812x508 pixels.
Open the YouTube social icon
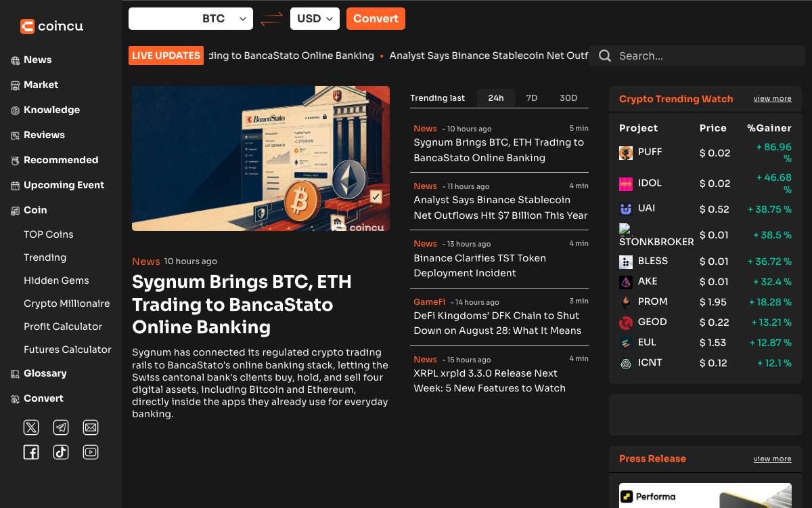point(91,452)
